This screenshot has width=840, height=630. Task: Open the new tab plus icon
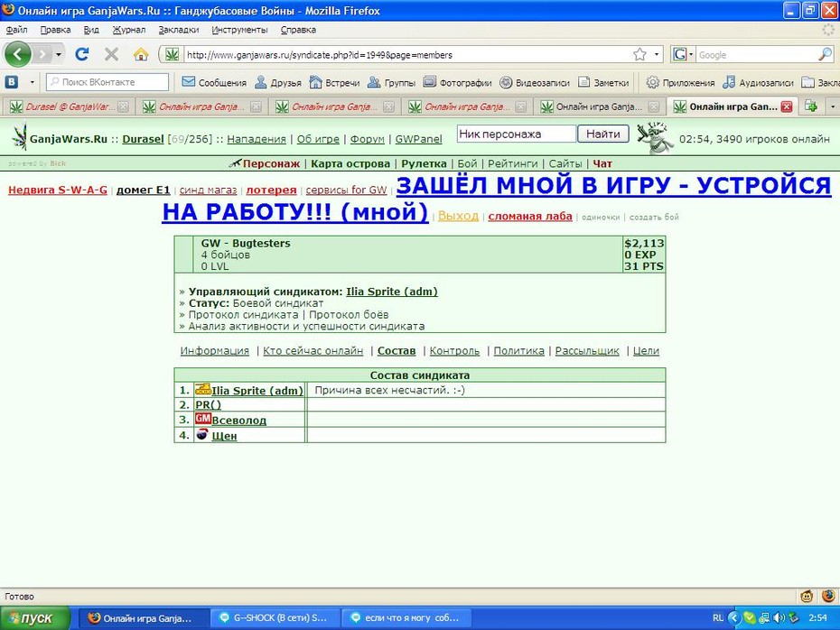click(x=811, y=107)
